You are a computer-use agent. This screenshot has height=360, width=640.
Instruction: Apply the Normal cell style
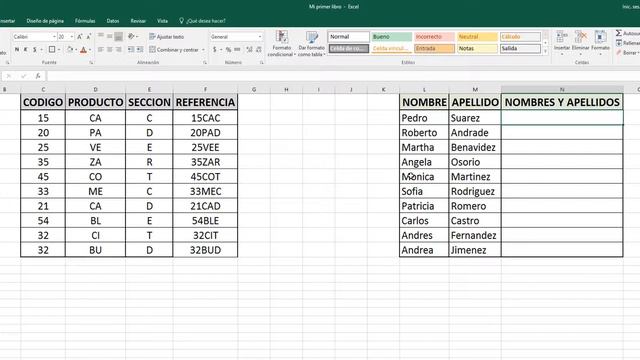[349, 37]
